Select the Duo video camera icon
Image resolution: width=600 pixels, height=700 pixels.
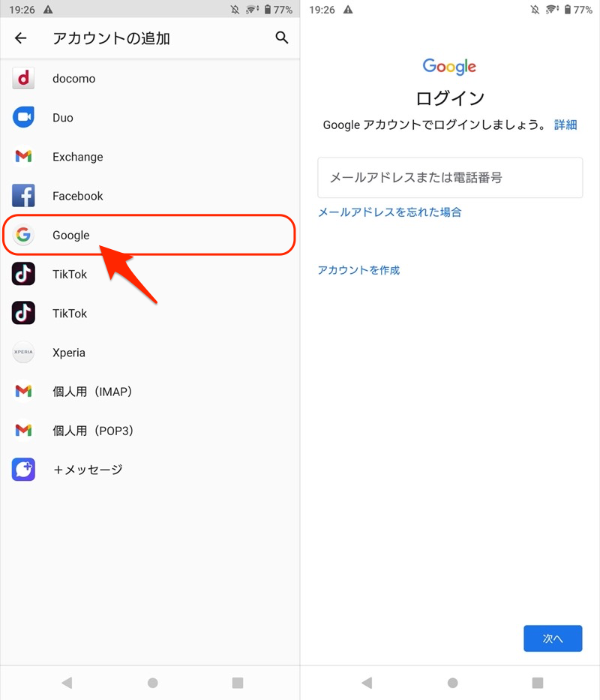[24, 118]
